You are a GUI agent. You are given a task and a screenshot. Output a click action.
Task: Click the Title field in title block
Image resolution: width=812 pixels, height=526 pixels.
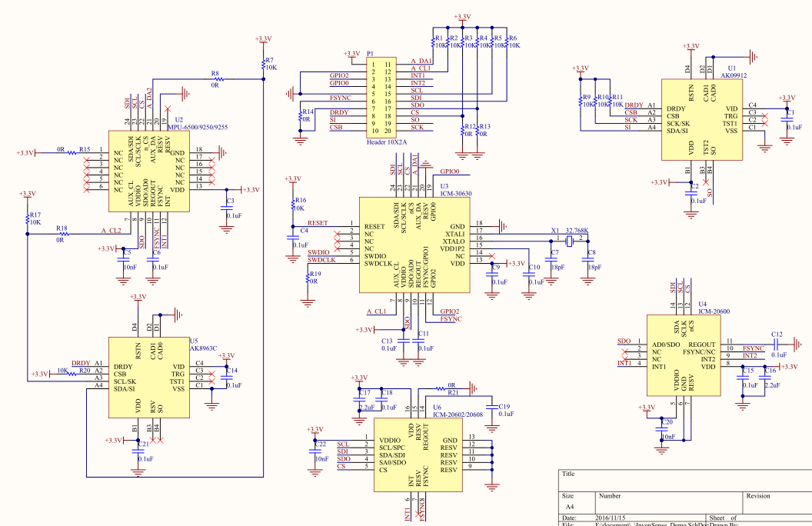[x=568, y=474]
